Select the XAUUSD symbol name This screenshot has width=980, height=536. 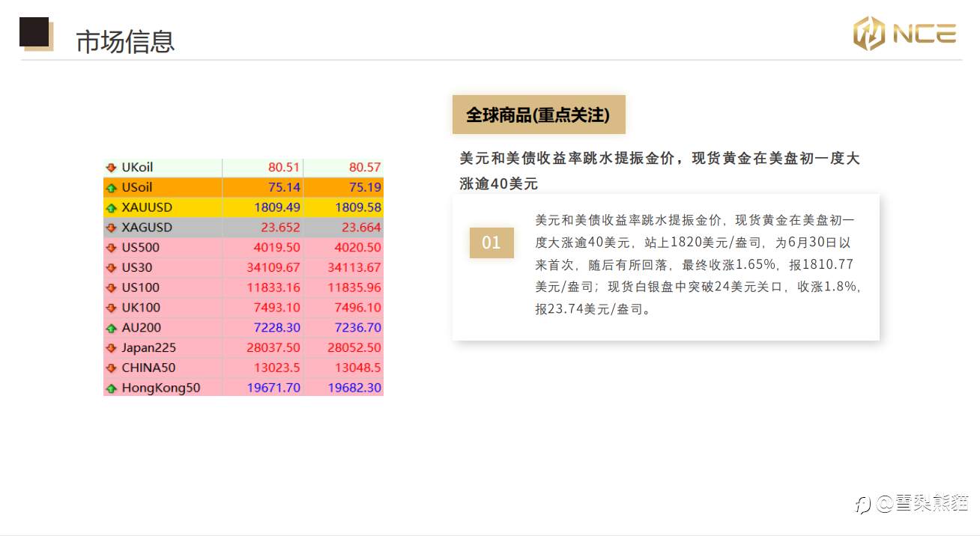147,207
